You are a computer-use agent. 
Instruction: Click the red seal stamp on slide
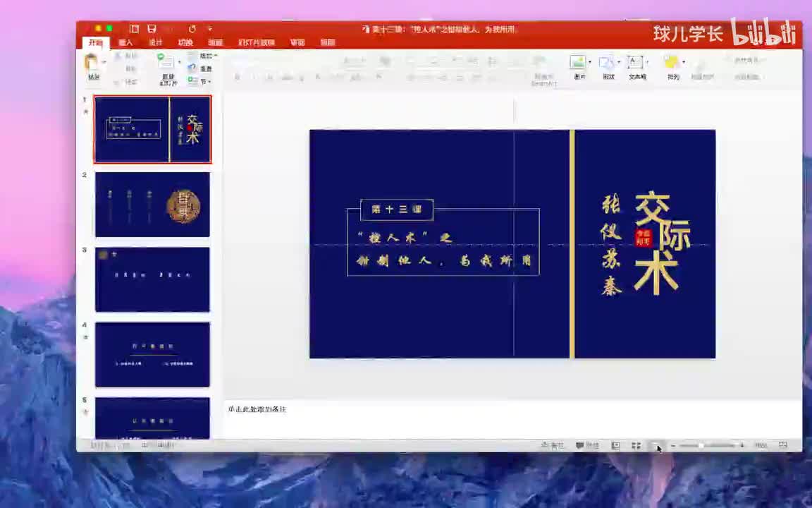(644, 237)
